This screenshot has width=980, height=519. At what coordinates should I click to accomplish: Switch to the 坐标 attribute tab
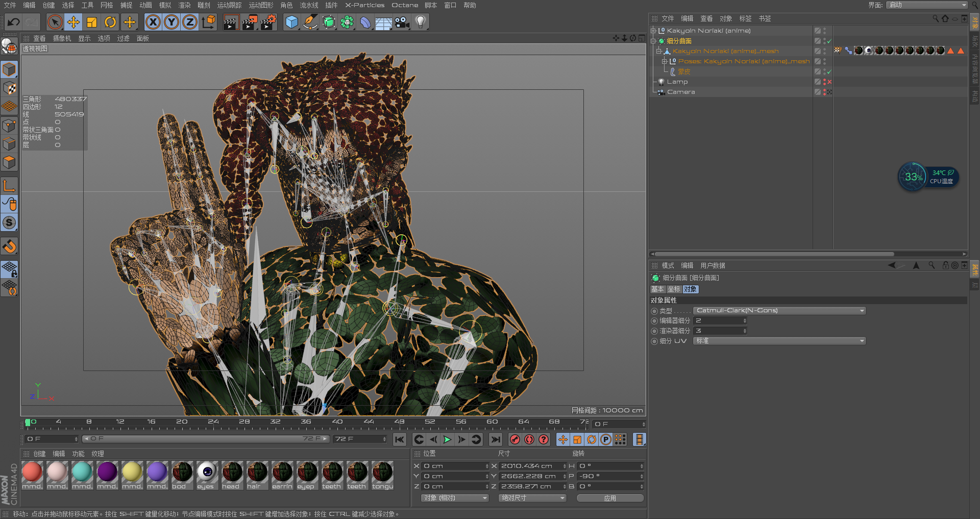674,289
